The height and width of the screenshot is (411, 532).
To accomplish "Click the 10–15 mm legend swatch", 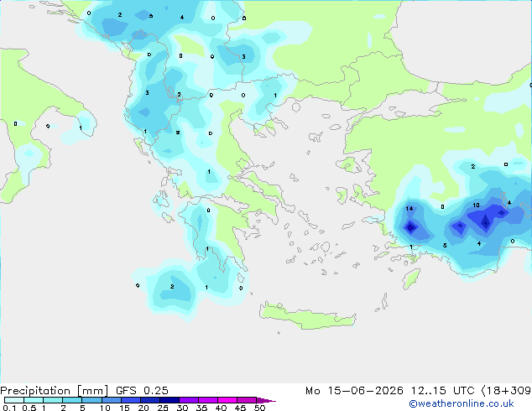I will pyautogui.click(x=111, y=400).
